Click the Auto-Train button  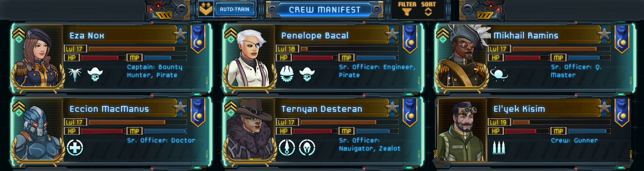click(235, 9)
